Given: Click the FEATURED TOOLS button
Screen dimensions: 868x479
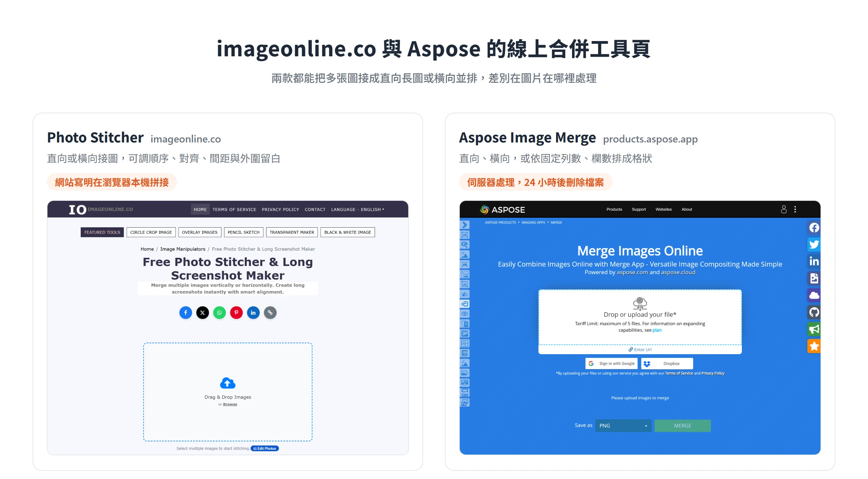Looking at the screenshot, I should [102, 232].
